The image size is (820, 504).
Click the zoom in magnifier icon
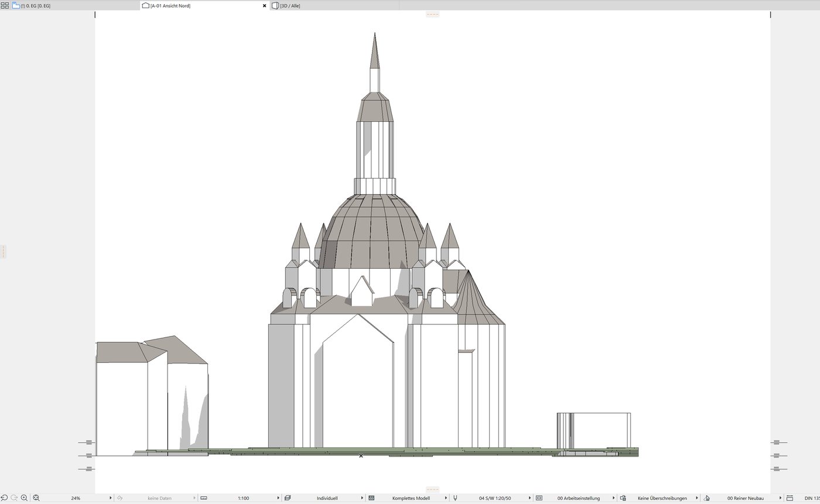click(x=24, y=498)
